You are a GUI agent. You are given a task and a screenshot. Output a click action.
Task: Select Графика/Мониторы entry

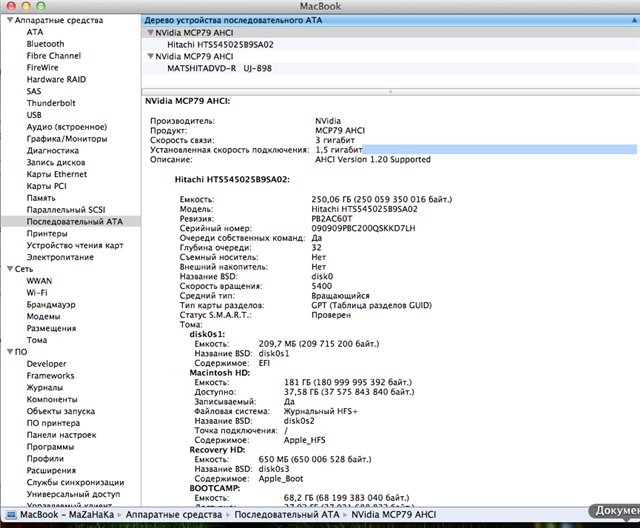click(x=67, y=138)
